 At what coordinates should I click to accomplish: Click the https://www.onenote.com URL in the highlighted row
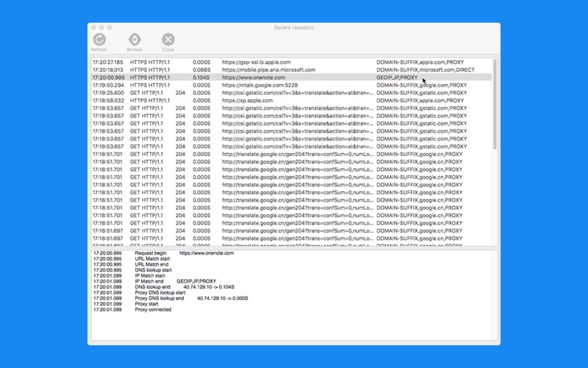pos(254,77)
